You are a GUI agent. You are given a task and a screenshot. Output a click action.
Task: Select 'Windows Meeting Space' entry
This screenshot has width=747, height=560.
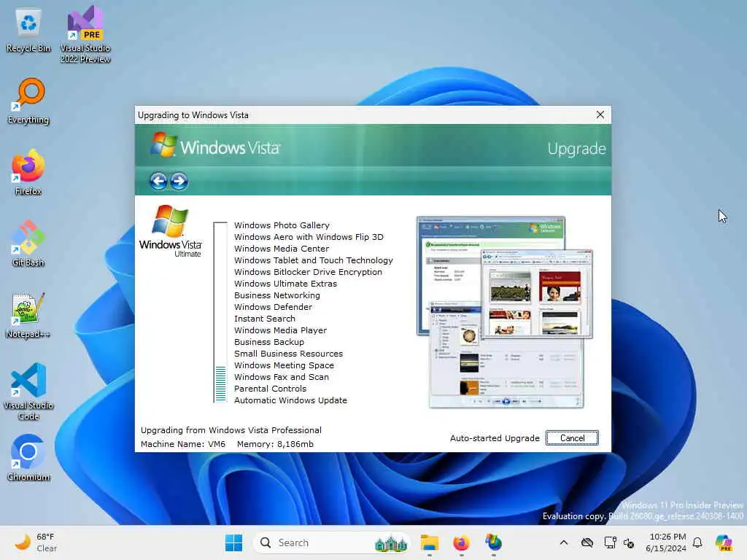click(x=284, y=365)
